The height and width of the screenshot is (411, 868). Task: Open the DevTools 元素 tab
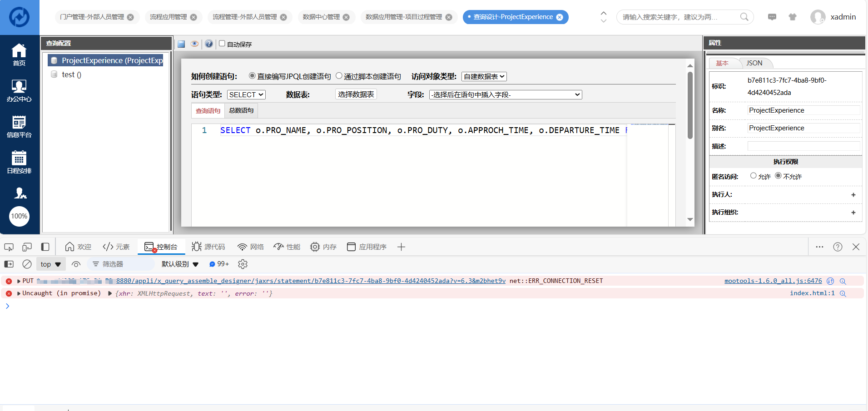[116, 247]
